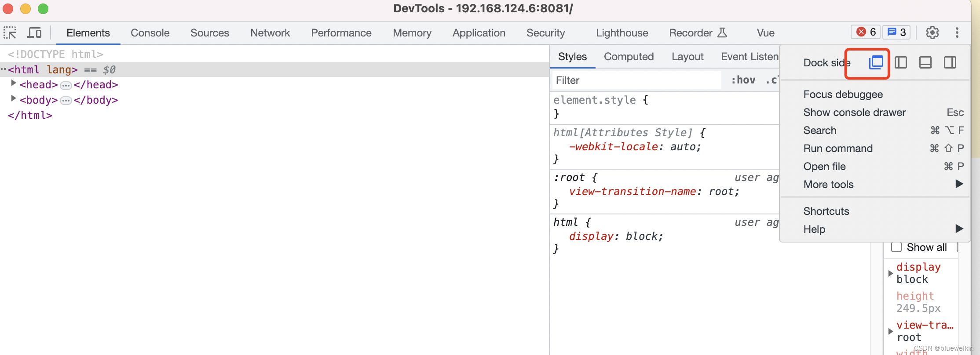Toggle the Show all checkbox
The image size is (980, 355).
coord(896,247)
